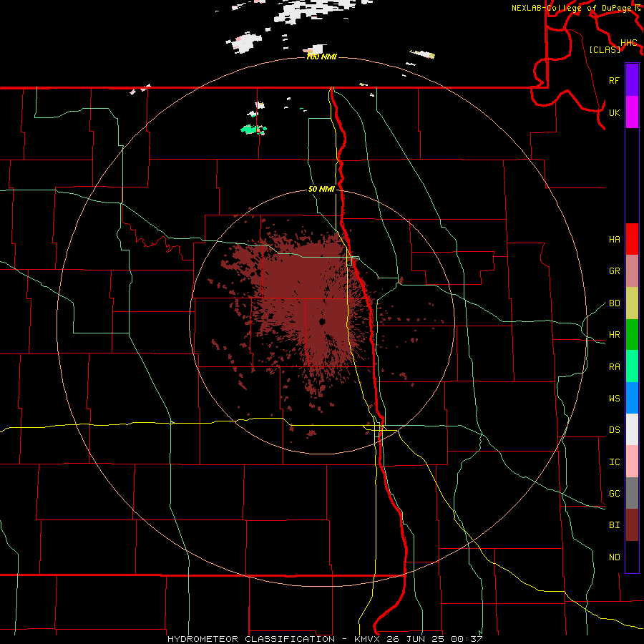This screenshot has height=644, width=644.
Task: Click the IC legend label
Action: pyautogui.click(x=614, y=462)
